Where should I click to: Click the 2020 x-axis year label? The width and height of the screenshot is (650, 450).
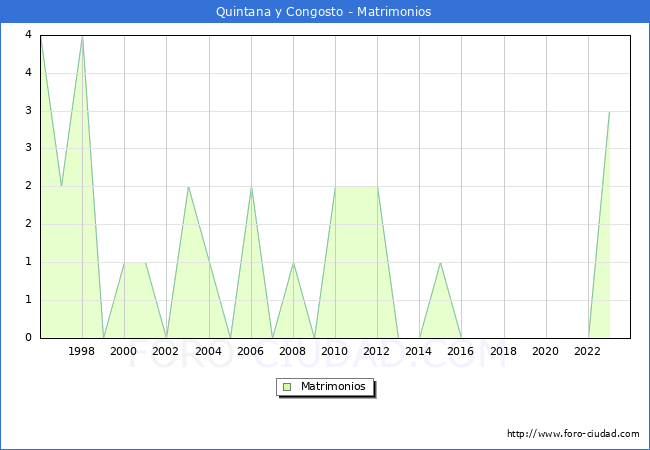[x=546, y=351]
